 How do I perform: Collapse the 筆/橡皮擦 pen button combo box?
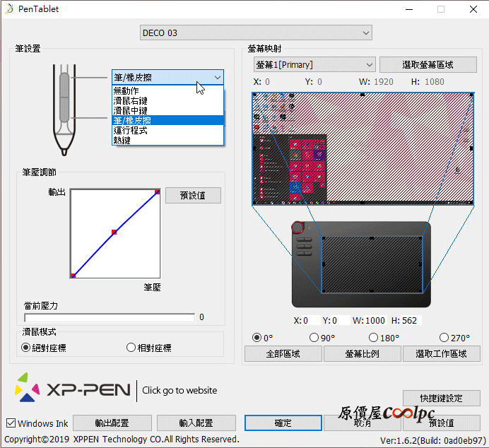click(167, 77)
